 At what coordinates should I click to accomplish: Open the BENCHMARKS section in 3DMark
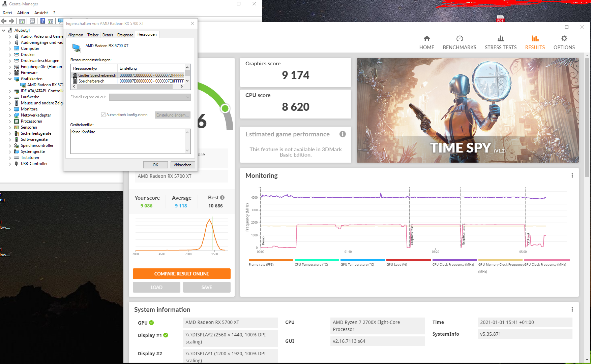(460, 43)
